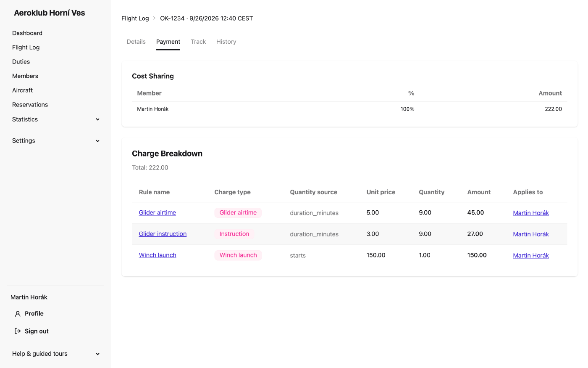Click Martin Horák in Cost Sharing table
The height and width of the screenshot is (368, 588).
[x=153, y=109]
